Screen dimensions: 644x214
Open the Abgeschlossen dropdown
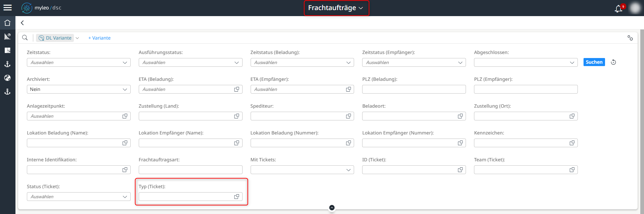pos(526,62)
